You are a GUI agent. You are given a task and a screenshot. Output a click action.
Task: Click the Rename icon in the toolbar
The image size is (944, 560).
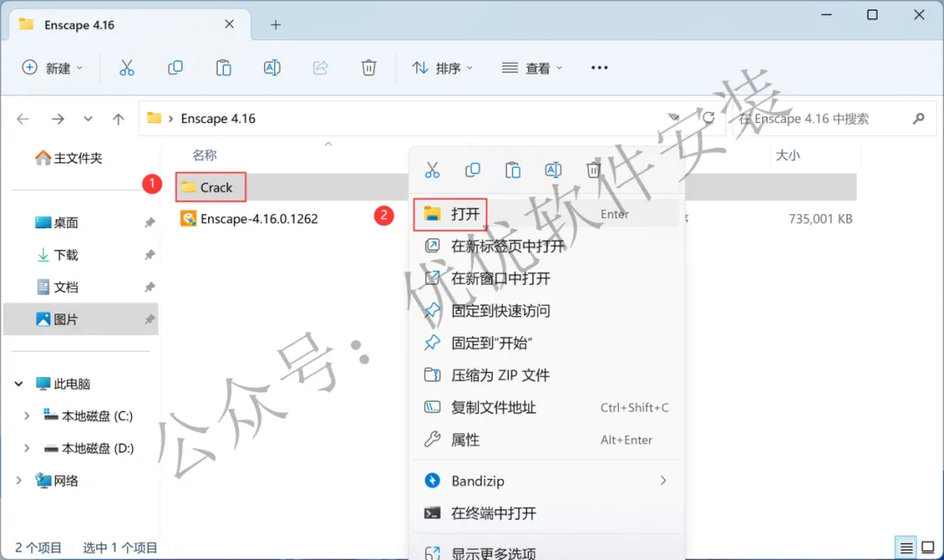[272, 68]
